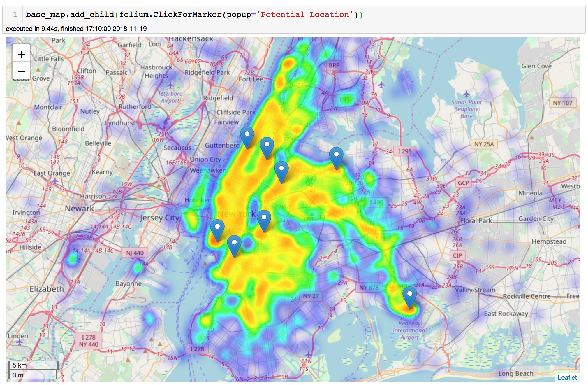This screenshot has width=588, height=385.
Task: Click the NJ 440 highway shield label
Action: [135, 253]
